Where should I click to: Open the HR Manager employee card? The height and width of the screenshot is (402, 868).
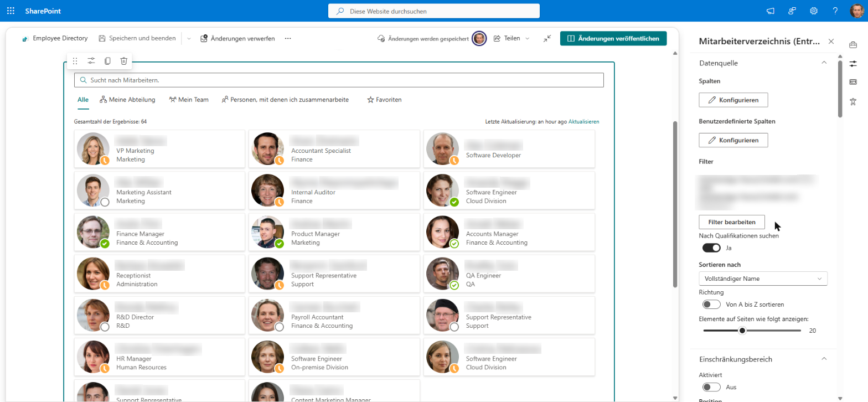tap(159, 357)
